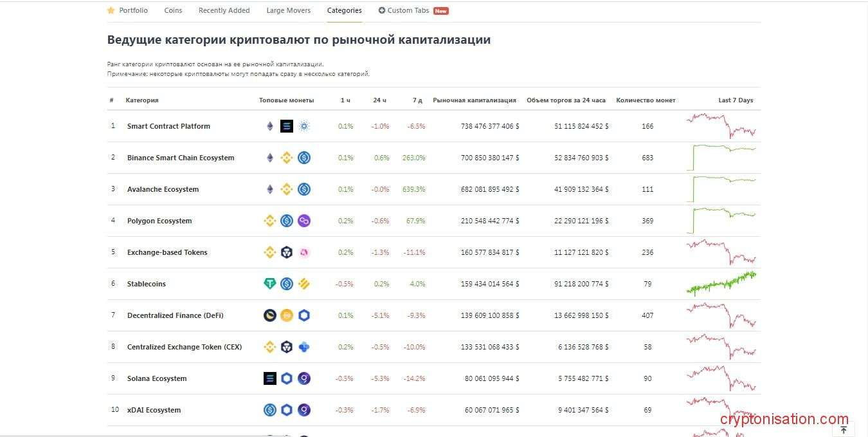Click the Stablecoins 7-day sparkline chart
The width and height of the screenshot is (868, 437).
click(721, 283)
